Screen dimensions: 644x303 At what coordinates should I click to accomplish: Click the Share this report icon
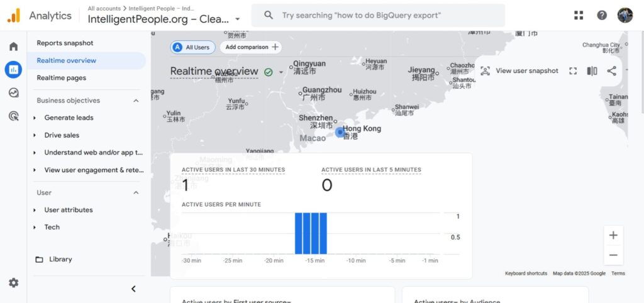point(611,71)
